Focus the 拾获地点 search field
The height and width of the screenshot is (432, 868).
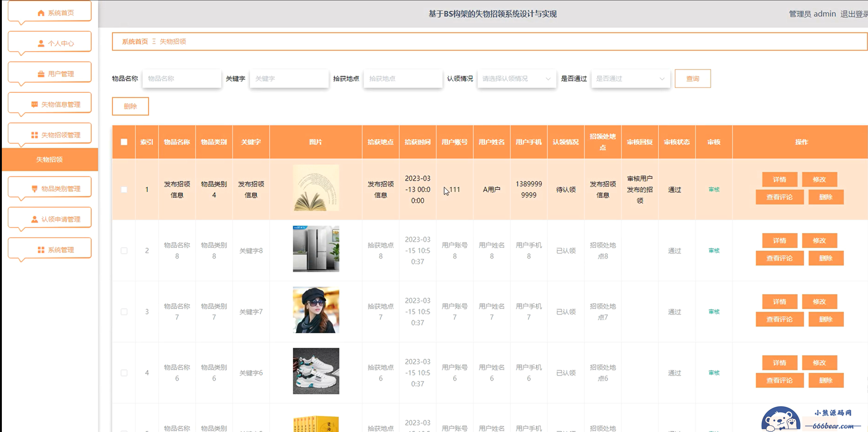click(x=403, y=79)
